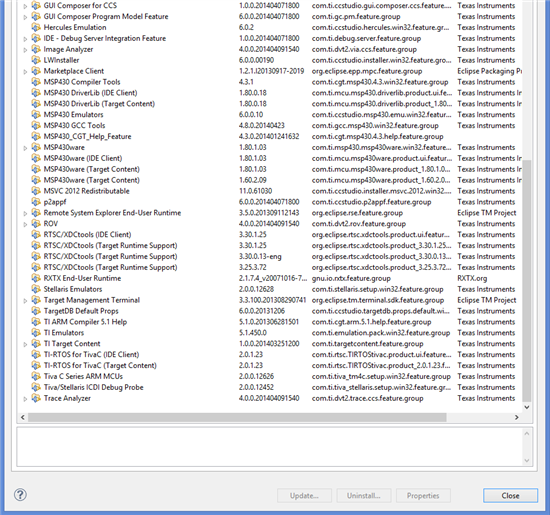This screenshot has width=550, height=515.
Task: Click the ROV feature icon
Action: [x=36, y=223]
